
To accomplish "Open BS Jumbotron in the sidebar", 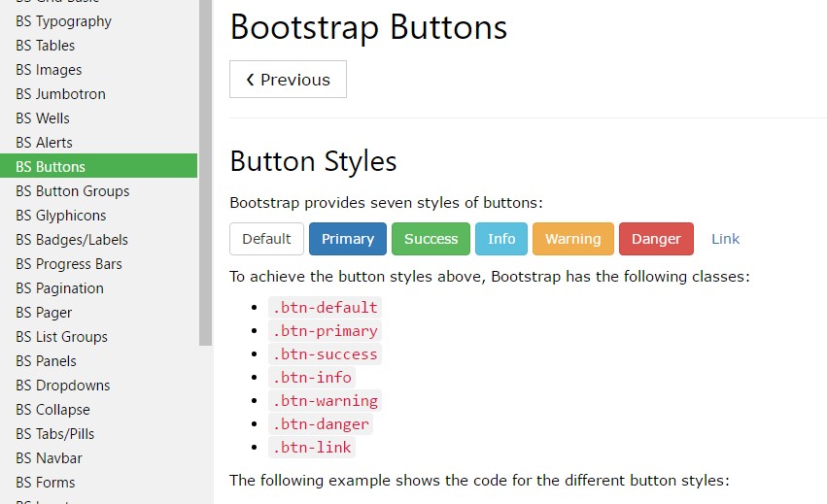I will (98, 94).
